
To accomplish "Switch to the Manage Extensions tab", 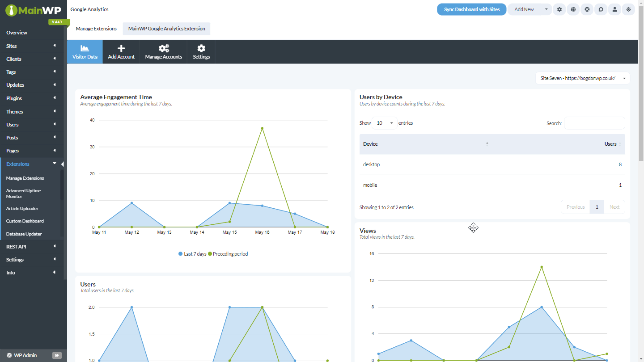I will coord(96,28).
